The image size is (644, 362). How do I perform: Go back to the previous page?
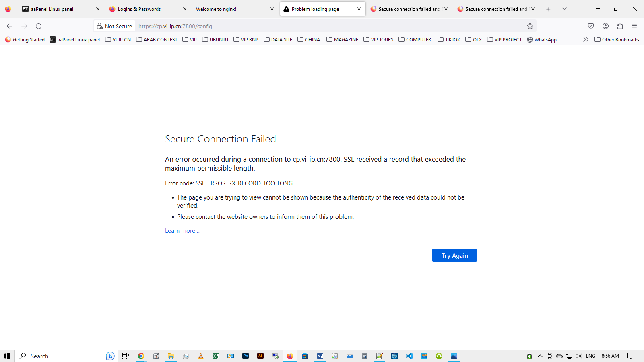click(10, 26)
